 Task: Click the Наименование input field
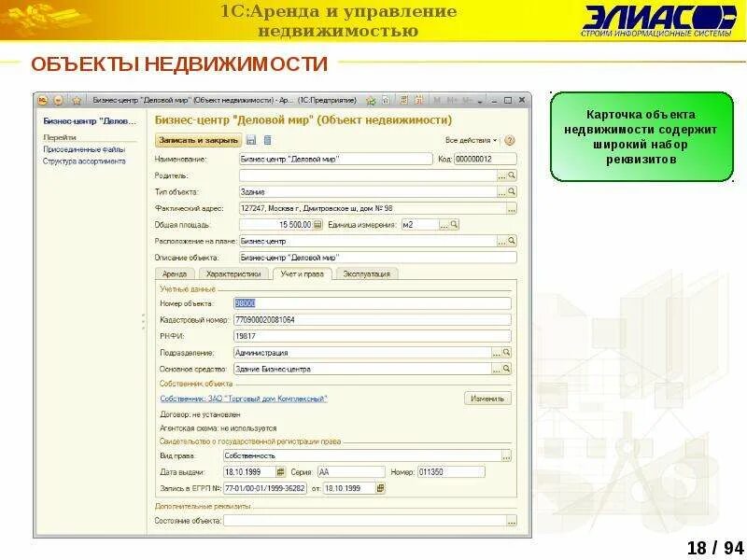[x=335, y=159]
